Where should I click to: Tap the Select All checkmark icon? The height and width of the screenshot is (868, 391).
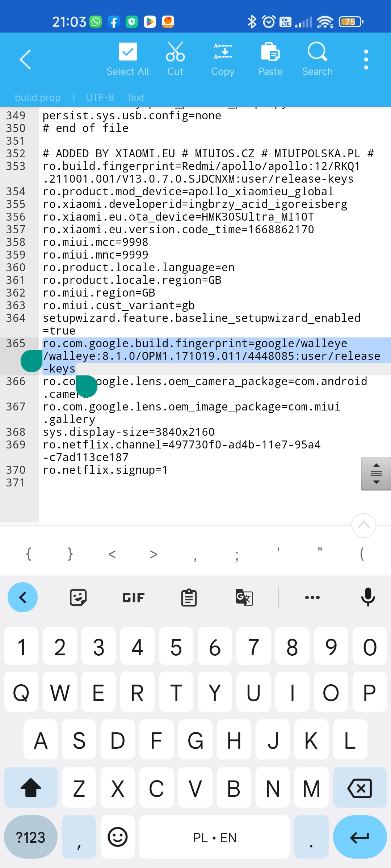click(x=128, y=59)
